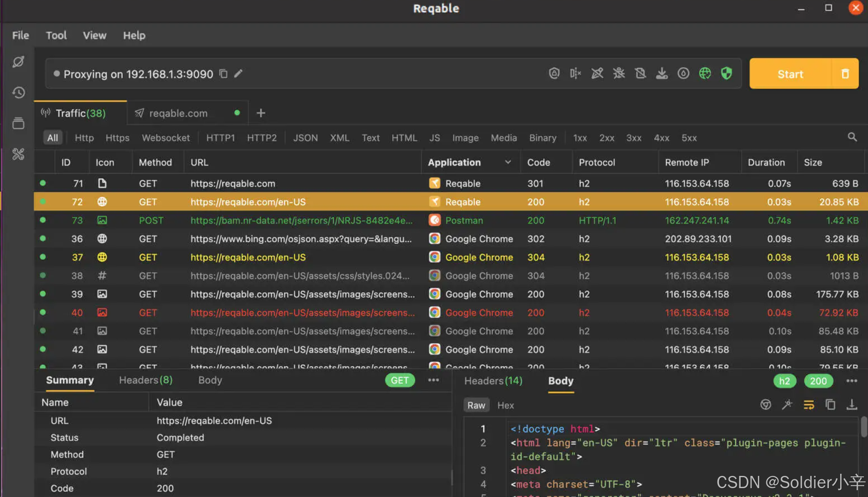Image resolution: width=868 pixels, height=497 pixels.
Task: Click the crossed-out bug breakpoint icon
Action: click(x=619, y=73)
